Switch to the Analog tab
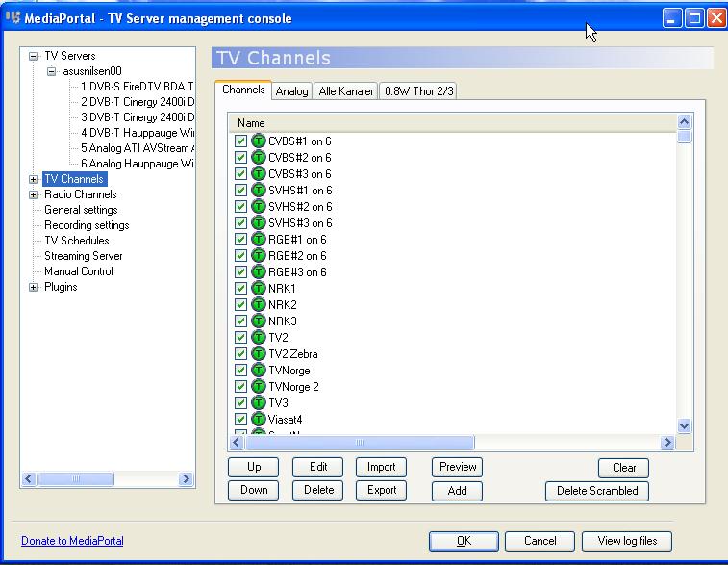Image resolution: width=728 pixels, height=565 pixels. pyautogui.click(x=291, y=91)
